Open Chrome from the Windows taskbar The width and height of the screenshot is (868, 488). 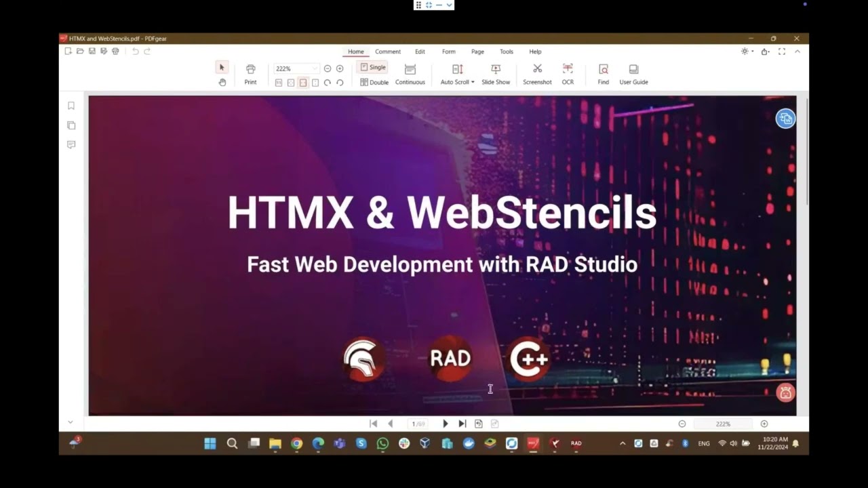(296, 443)
